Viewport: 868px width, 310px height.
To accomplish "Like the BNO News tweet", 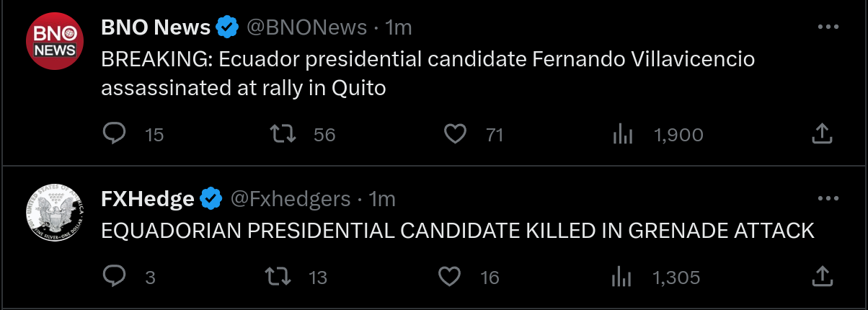I will [455, 134].
